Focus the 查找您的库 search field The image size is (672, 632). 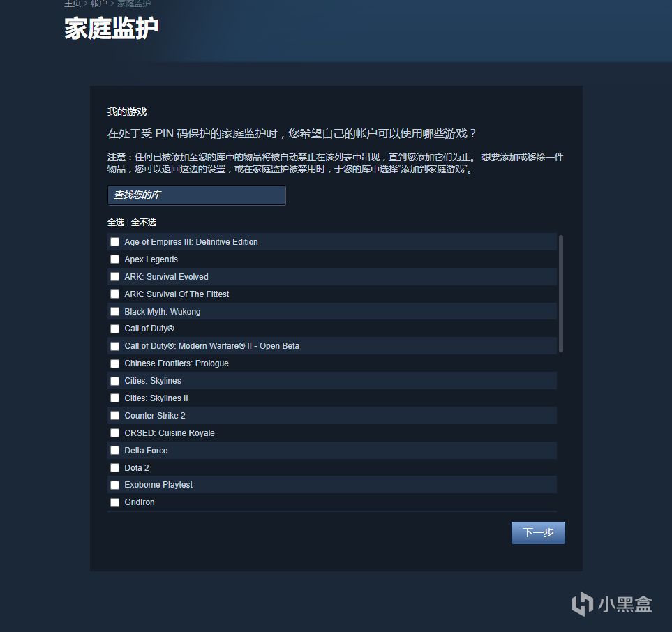pos(196,195)
